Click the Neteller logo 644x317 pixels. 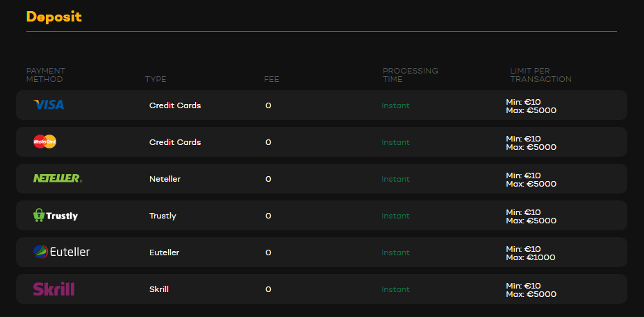tap(58, 178)
